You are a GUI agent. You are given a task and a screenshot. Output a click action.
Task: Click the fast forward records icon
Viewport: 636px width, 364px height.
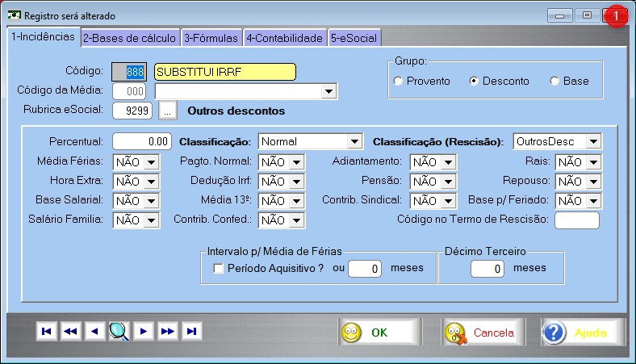[x=167, y=331]
